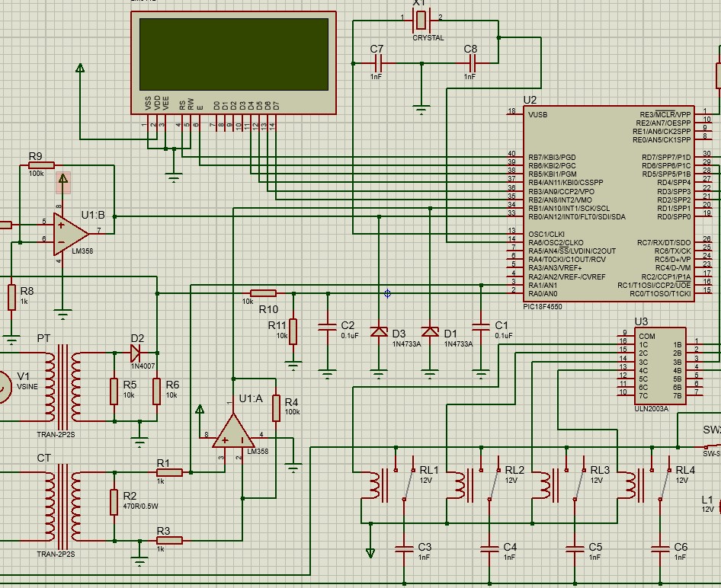This screenshot has height=588, width=721.
Task: Select resistor R2 470R/0.5W
Action: pos(114,502)
